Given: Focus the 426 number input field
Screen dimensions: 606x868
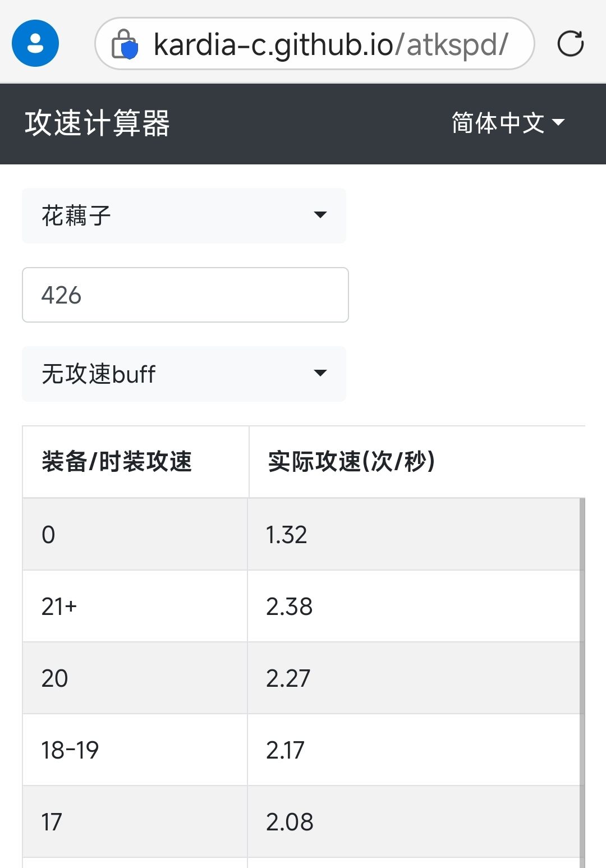Looking at the screenshot, I should (185, 295).
